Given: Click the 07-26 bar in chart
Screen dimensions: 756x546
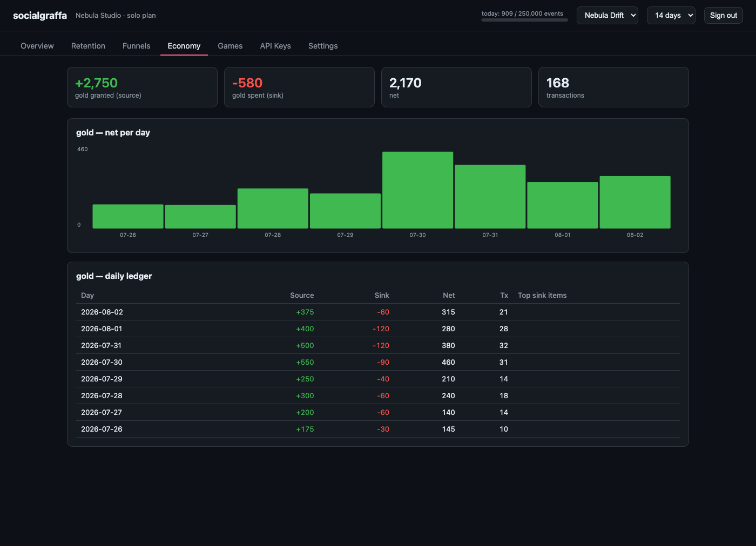Looking at the screenshot, I should click(128, 216).
